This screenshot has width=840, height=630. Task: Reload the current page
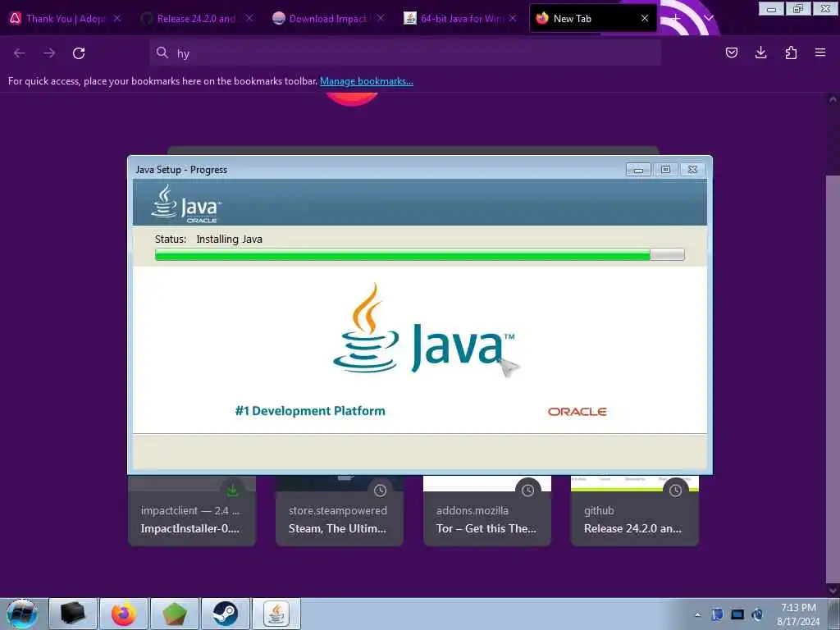(79, 53)
